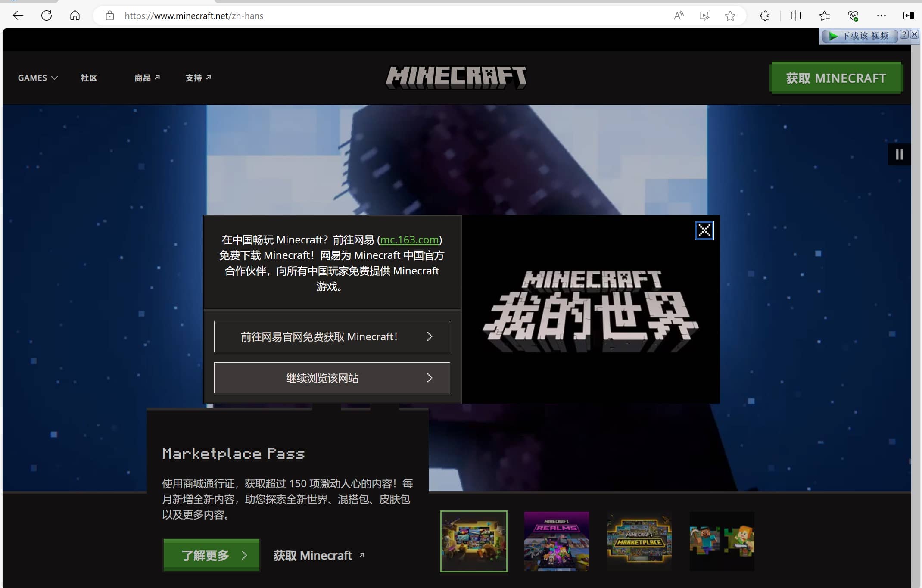The height and width of the screenshot is (588, 922).
Task: Choose 继续浏览该网站 to stay on site
Action: point(332,378)
